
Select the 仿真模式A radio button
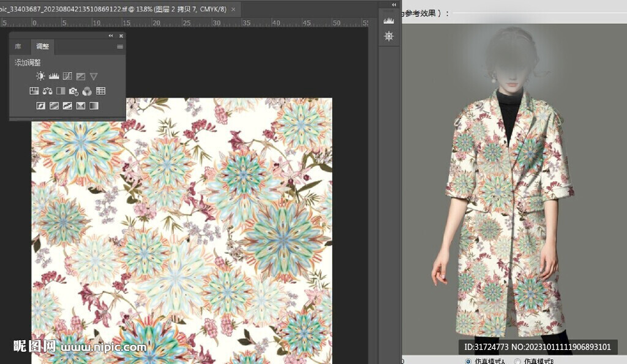tap(468, 361)
